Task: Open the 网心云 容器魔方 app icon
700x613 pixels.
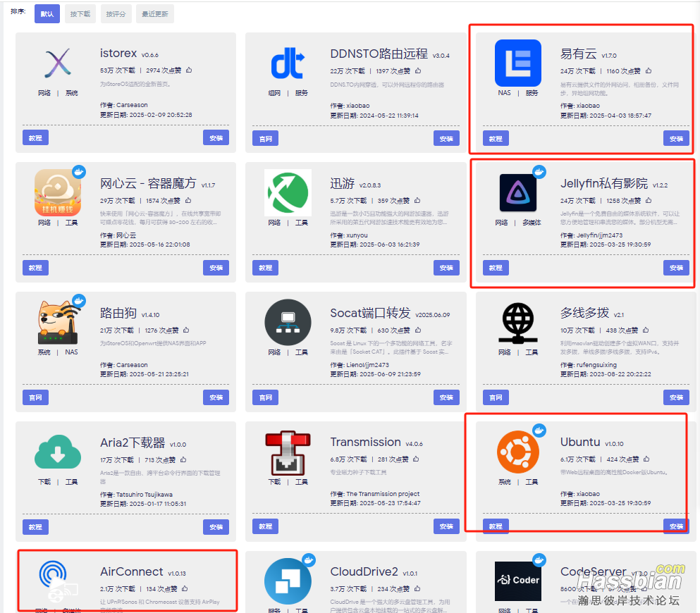Action: pyautogui.click(x=58, y=192)
